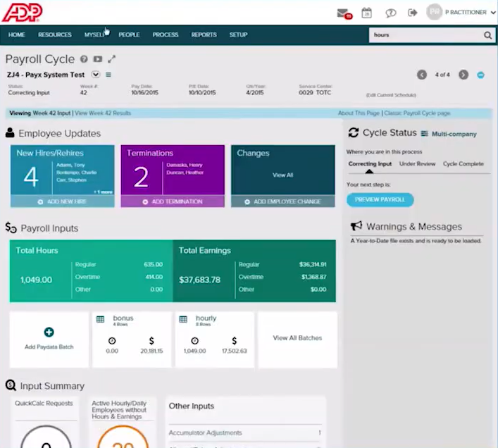Open Classic Payroll Cycle page link

click(x=417, y=113)
